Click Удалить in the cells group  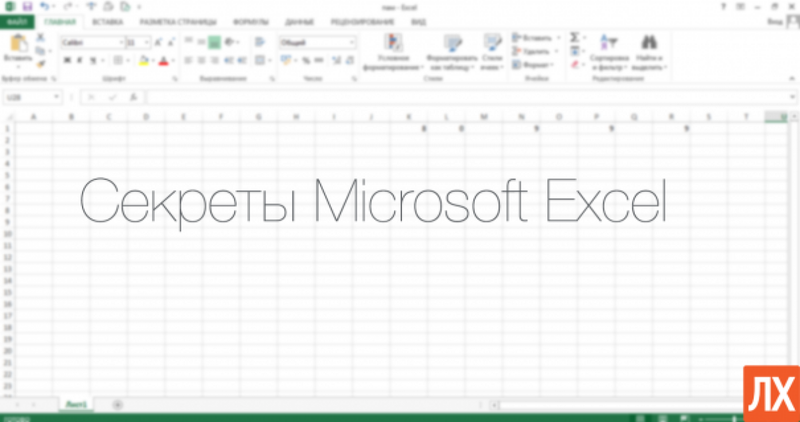[536, 51]
